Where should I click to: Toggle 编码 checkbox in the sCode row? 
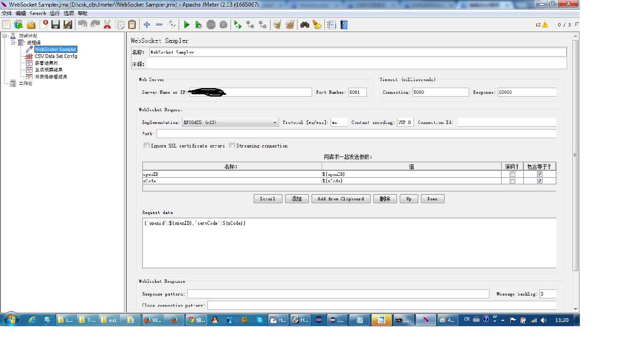[x=512, y=181]
